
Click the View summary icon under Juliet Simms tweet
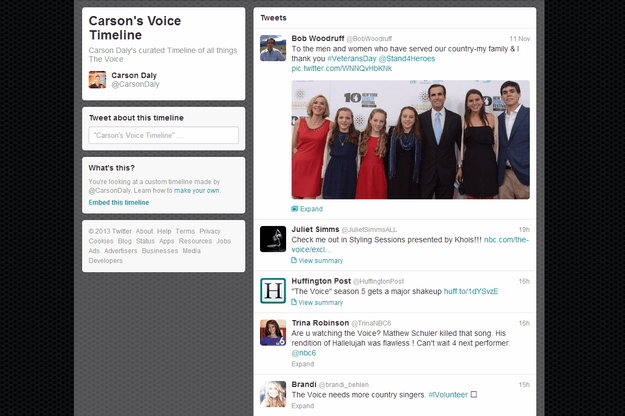294,260
